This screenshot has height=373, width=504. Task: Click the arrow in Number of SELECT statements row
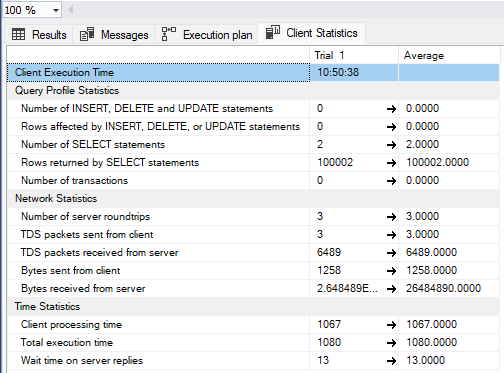[391, 145]
